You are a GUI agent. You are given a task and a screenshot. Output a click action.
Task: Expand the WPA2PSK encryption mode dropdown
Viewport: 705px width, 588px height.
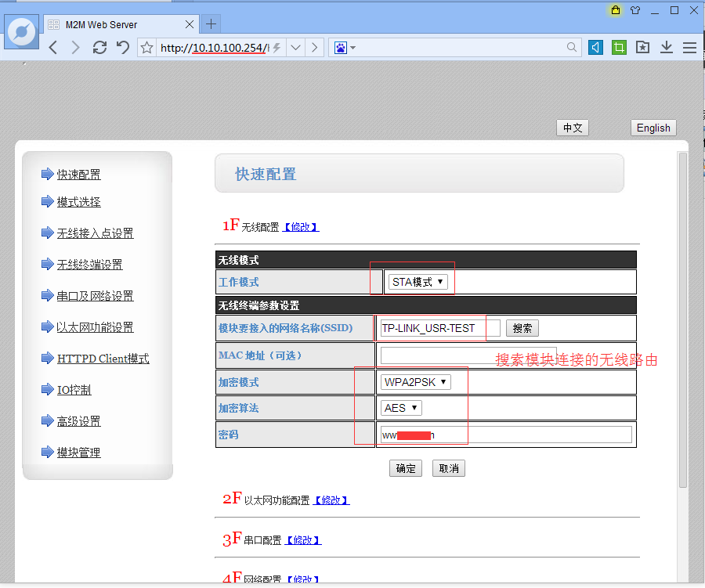(415, 382)
